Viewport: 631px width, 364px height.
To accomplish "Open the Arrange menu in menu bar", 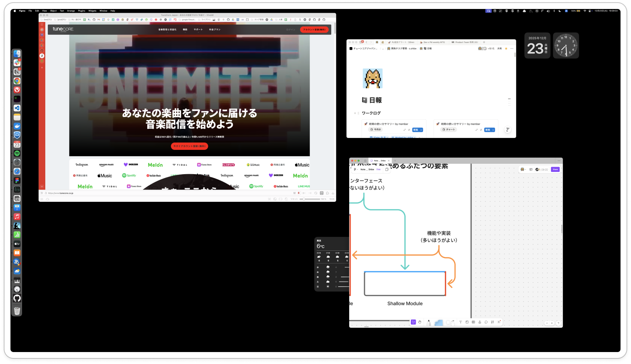I will [71, 11].
